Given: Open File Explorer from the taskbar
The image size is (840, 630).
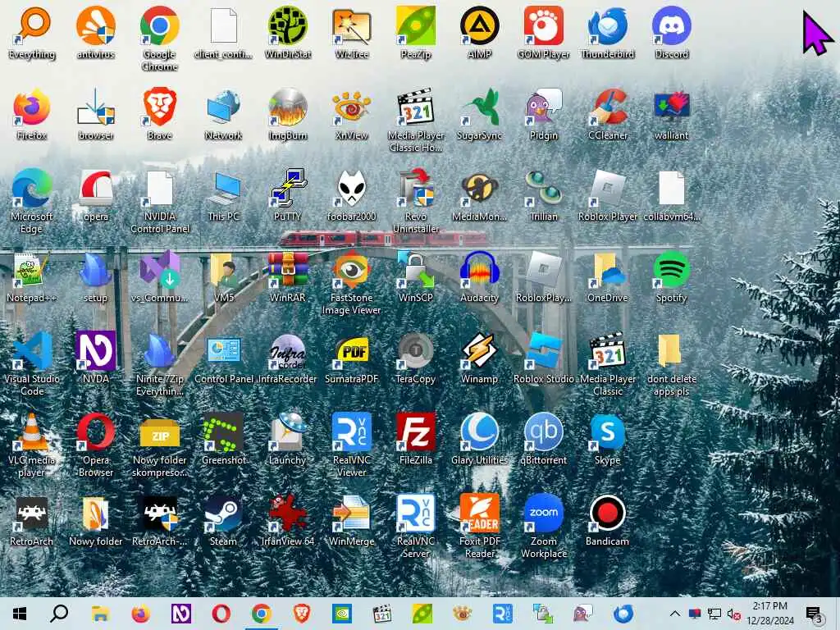Looking at the screenshot, I should click(100, 614).
